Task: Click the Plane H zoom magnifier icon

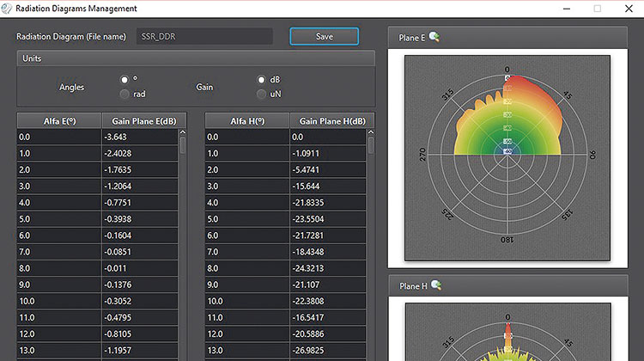Action: click(x=436, y=285)
